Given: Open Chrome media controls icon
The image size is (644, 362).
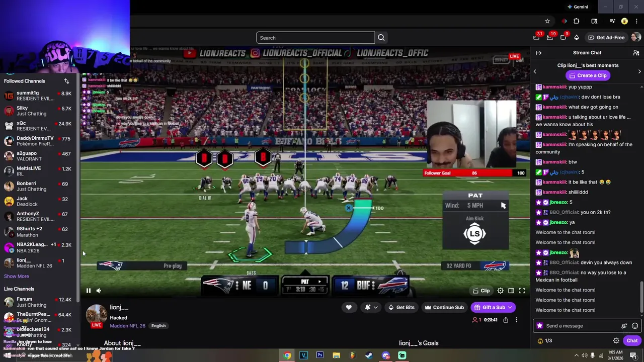Looking at the screenshot, I should click(x=612, y=21).
